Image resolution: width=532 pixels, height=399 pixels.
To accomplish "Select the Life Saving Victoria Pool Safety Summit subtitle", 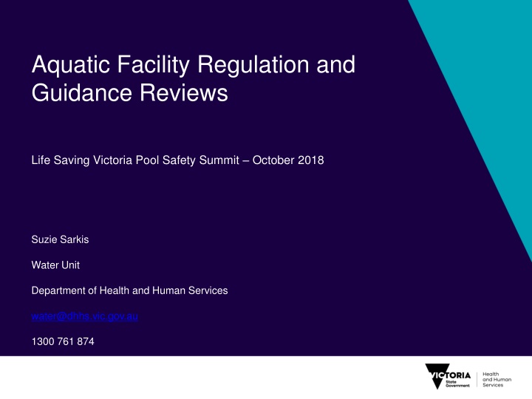I will (177, 160).
